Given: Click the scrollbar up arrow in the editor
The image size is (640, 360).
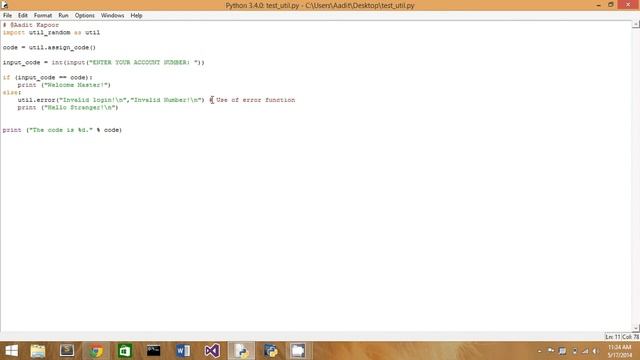Looking at the screenshot, I should pos(636,24).
